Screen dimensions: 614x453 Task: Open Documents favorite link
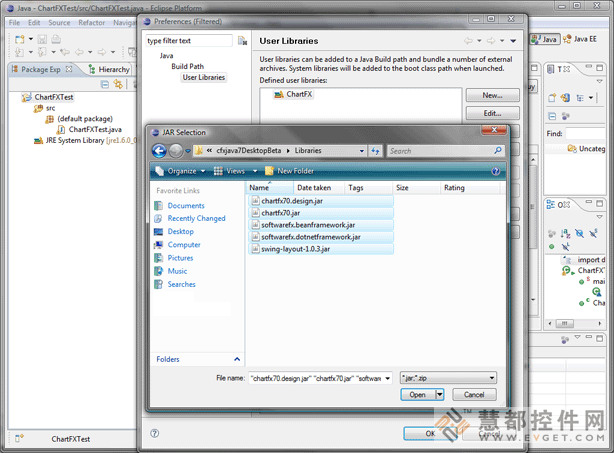186,206
